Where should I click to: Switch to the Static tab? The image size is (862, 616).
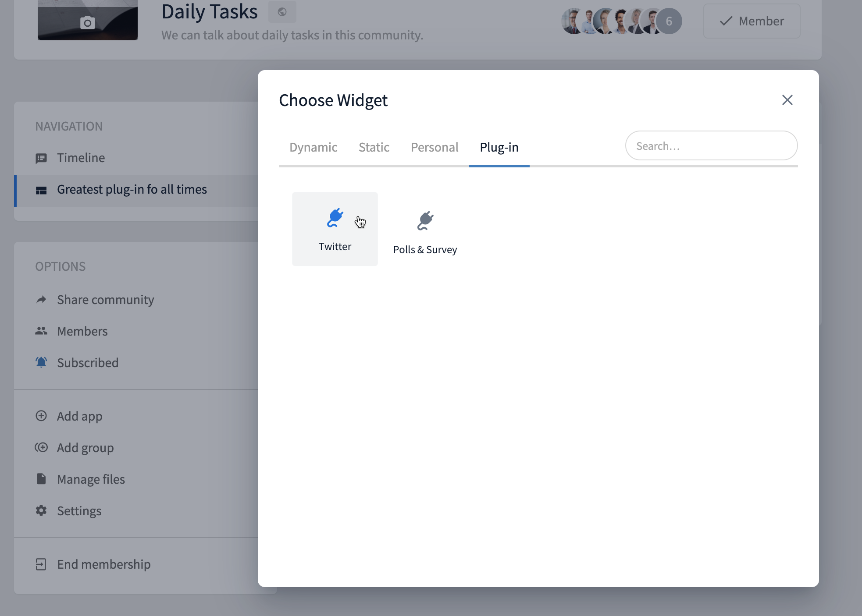click(x=374, y=147)
